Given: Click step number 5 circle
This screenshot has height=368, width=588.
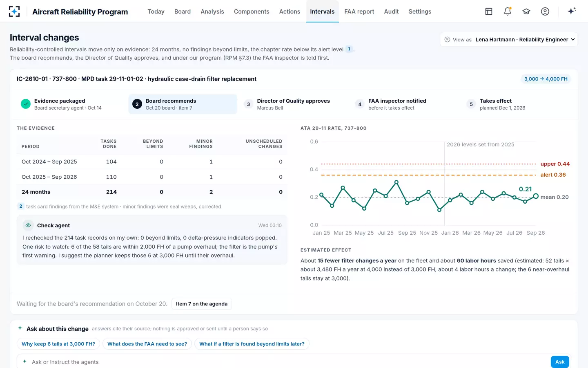Looking at the screenshot, I should click(471, 104).
